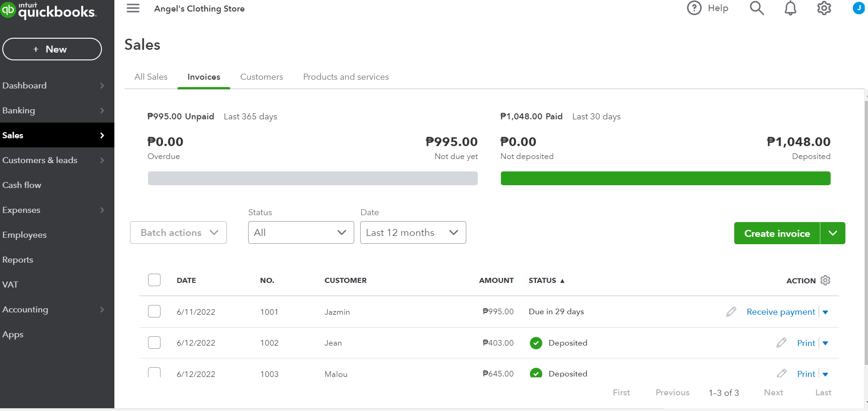Open the notifications bell icon
The image size is (868, 411).
[791, 8]
